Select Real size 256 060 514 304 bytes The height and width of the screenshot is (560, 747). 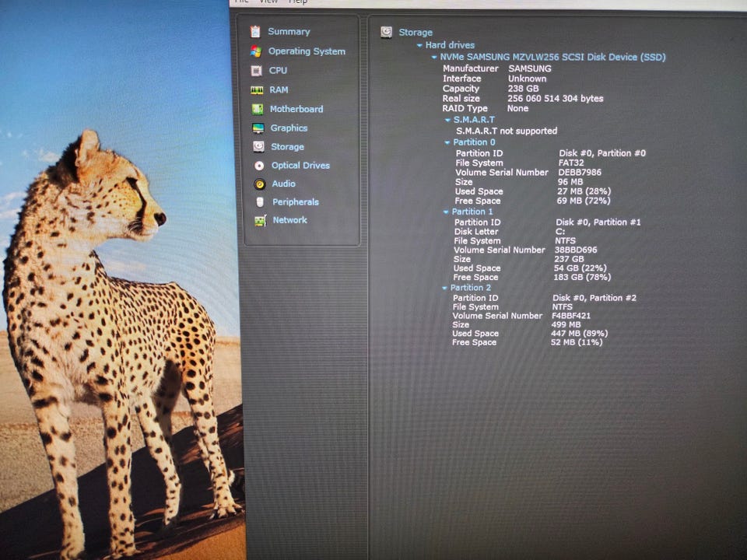click(x=555, y=99)
